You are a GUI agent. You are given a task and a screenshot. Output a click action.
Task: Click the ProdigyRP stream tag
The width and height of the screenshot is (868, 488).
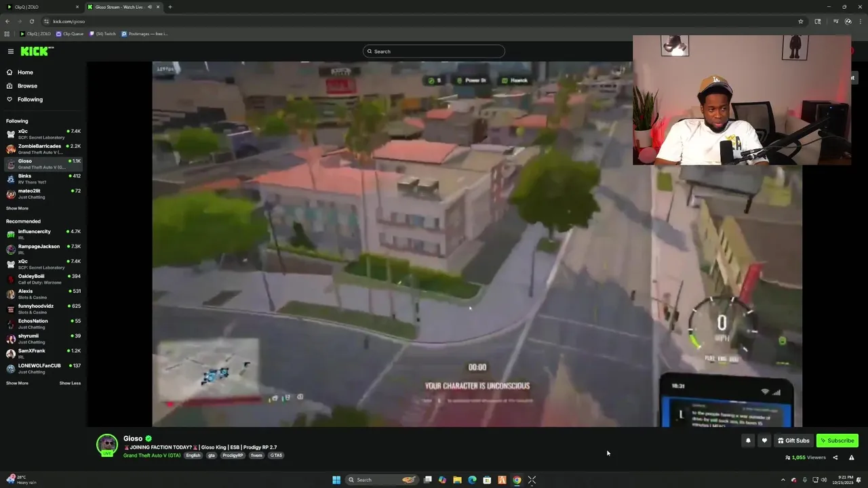point(233,455)
